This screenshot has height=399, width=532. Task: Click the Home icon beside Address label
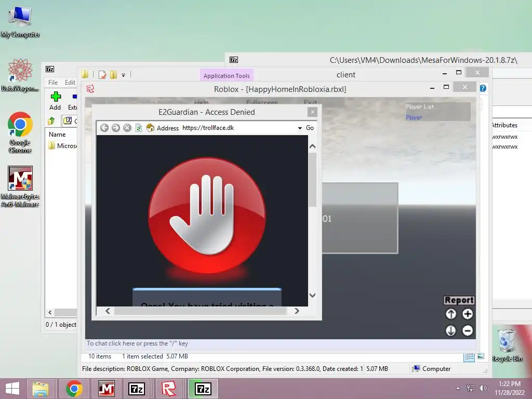(x=150, y=128)
